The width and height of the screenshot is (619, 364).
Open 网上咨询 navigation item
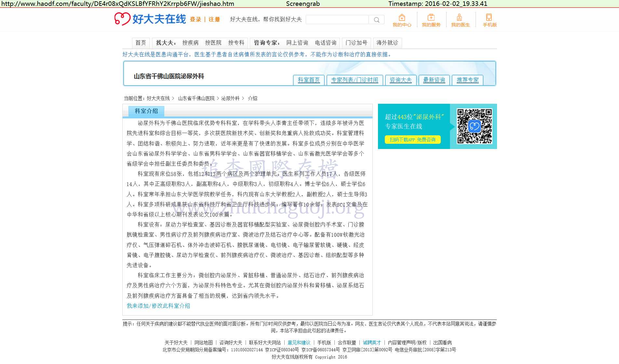pyautogui.click(x=297, y=43)
